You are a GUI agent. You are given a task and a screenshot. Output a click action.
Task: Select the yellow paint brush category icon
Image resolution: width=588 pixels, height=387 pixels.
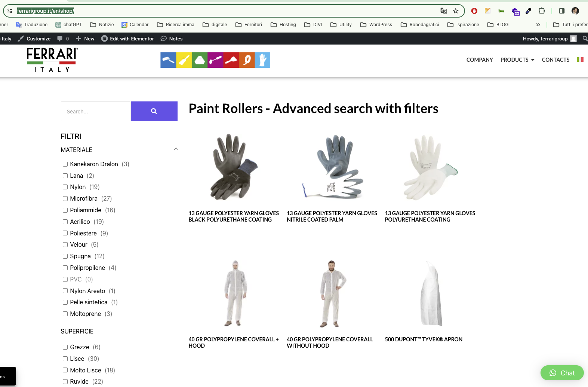coord(184,60)
